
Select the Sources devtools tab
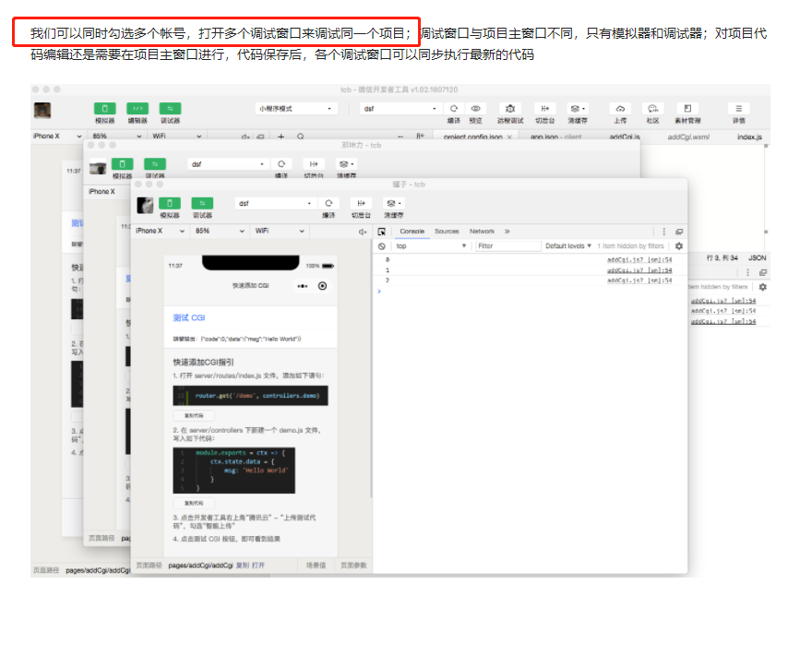click(x=447, y=232)
